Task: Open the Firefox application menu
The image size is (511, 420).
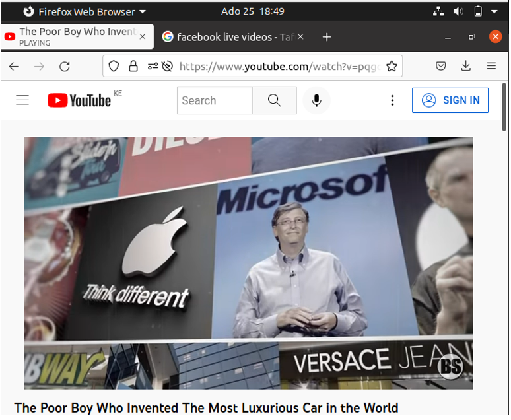Action: (491, 66)
